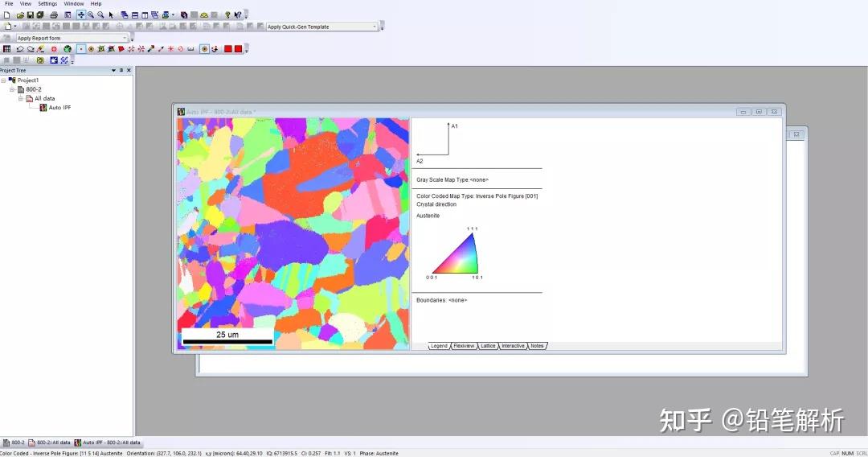Open the Help menu
Screen dimensions: 868x457
click(96, 3)
